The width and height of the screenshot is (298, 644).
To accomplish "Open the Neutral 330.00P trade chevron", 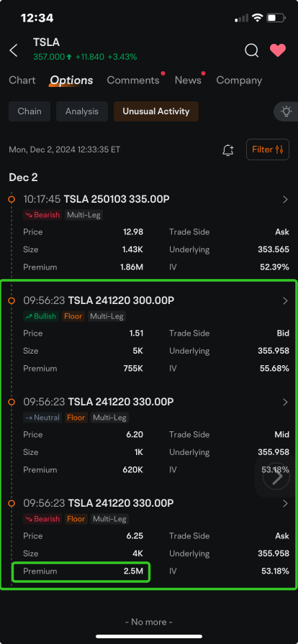I will pyautogui.click(x=285, y=402).
